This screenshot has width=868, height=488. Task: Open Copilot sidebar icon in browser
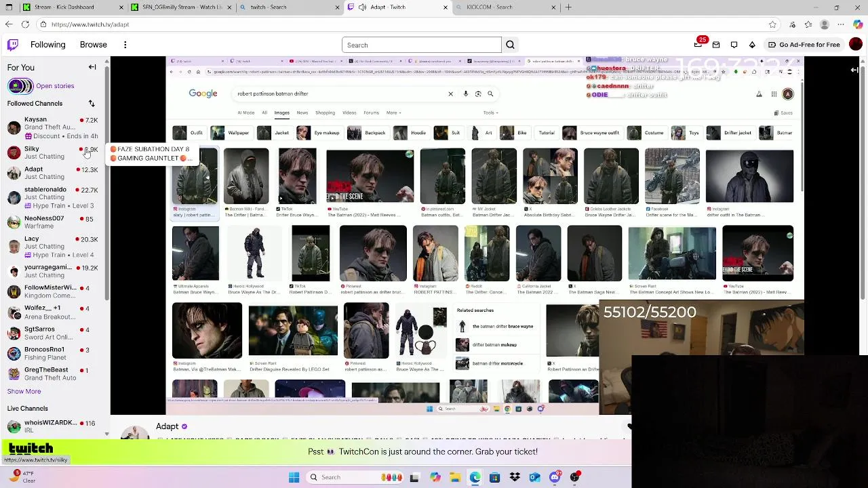click(x=858, y=24)
